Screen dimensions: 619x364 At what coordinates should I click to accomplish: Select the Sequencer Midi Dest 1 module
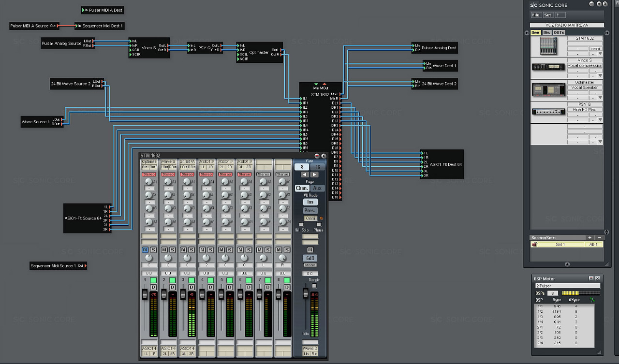[x=100, y=26]
